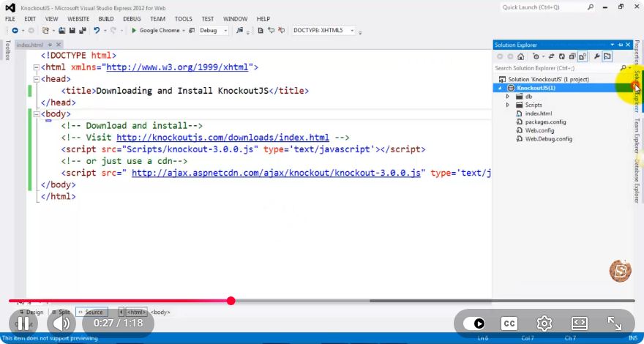Collapse the body element in editor
The image size is (644, 344).
tap(37, 114)
